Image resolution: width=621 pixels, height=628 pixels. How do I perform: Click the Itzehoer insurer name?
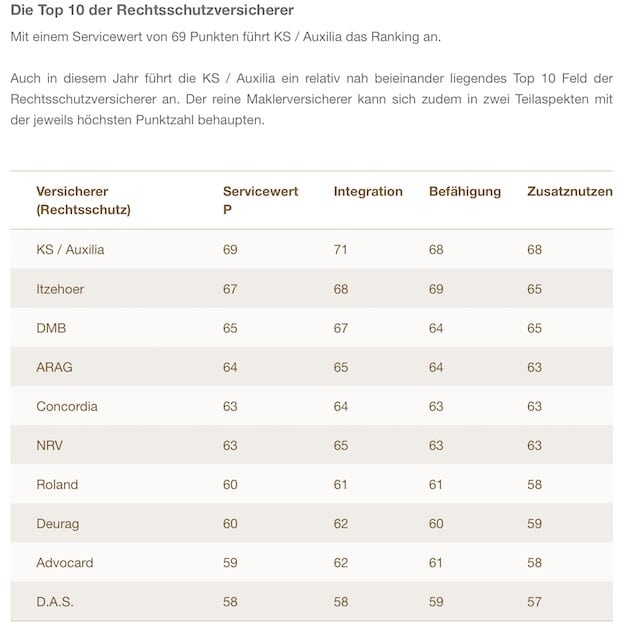(60, 288)
